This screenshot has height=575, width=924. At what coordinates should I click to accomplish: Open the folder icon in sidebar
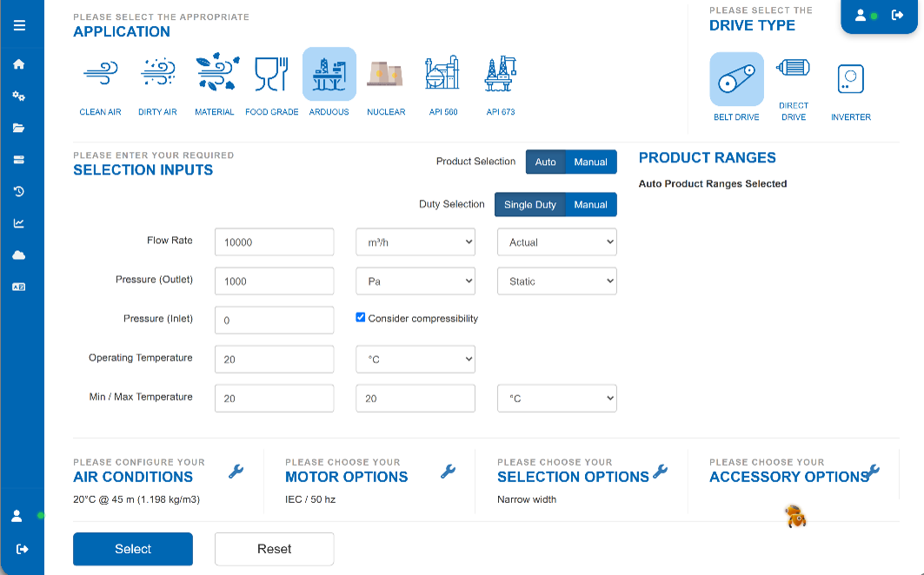(x=19, y=128)
